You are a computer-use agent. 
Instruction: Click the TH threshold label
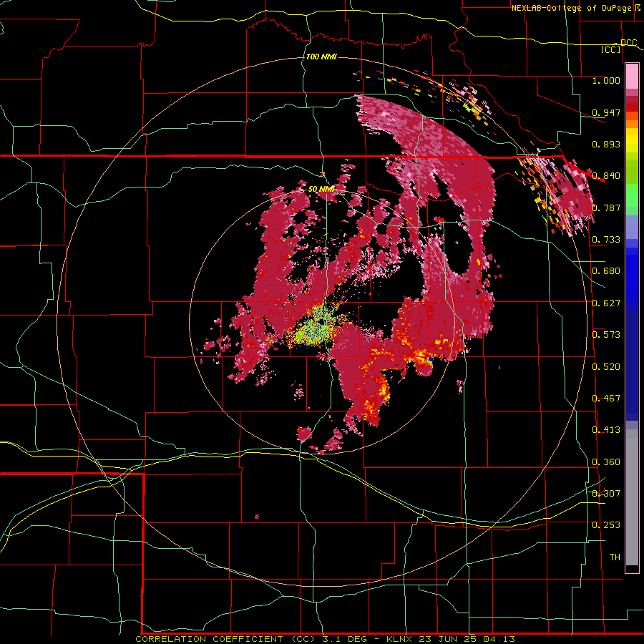pos(615,557)
